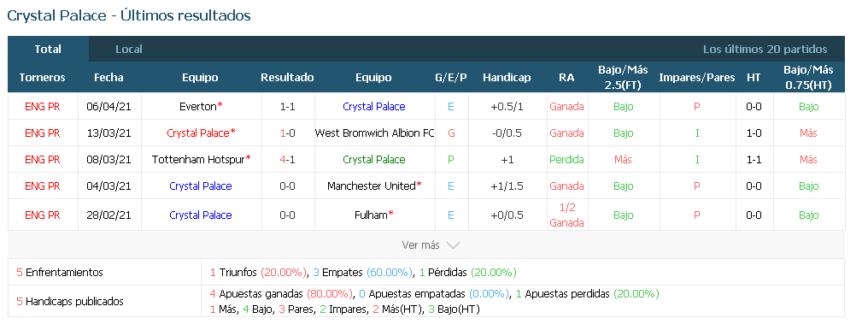Click green Crystal Palace in Tottenham row

pyautogui.click(x=374, y=160)
